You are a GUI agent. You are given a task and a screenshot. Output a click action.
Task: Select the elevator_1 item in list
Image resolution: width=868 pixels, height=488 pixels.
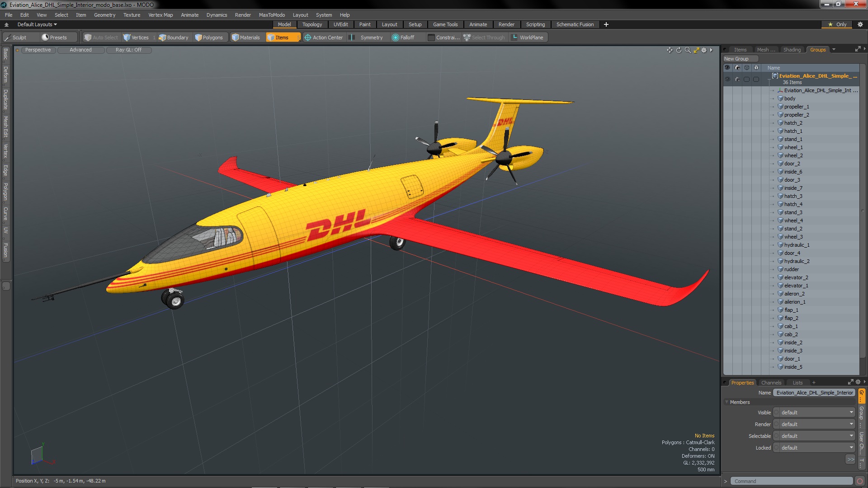coord(796,286)
